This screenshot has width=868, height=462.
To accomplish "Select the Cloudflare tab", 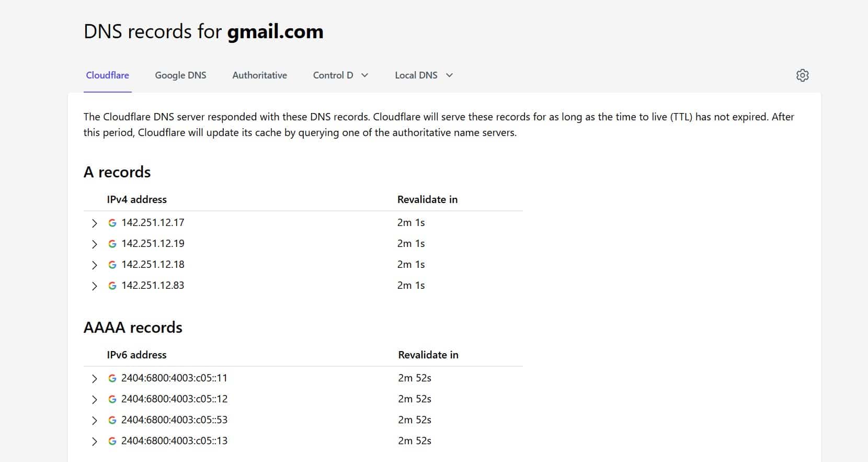I will pyautogui.click(x=107, y=75).
